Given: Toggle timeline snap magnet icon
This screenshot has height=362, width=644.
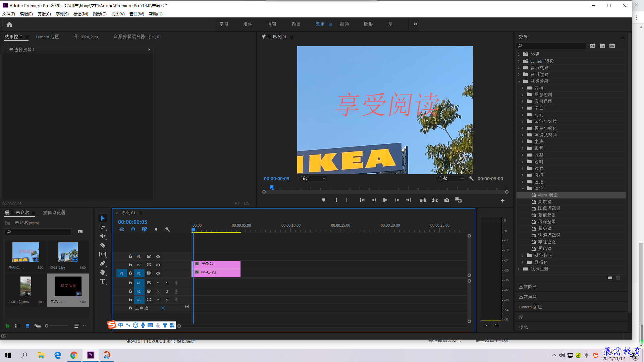Looking at the screenshot, I should 133,229.
